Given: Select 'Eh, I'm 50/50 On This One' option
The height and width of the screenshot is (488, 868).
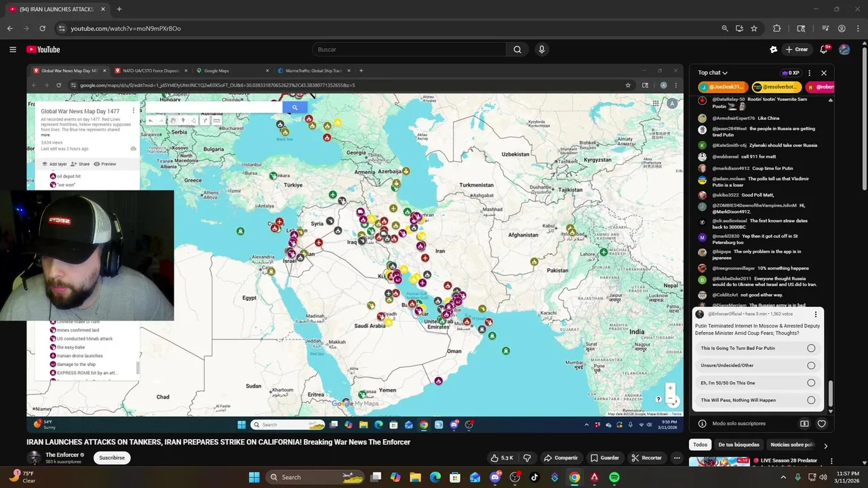Looking at the screenshot, I should pos(757,383).
